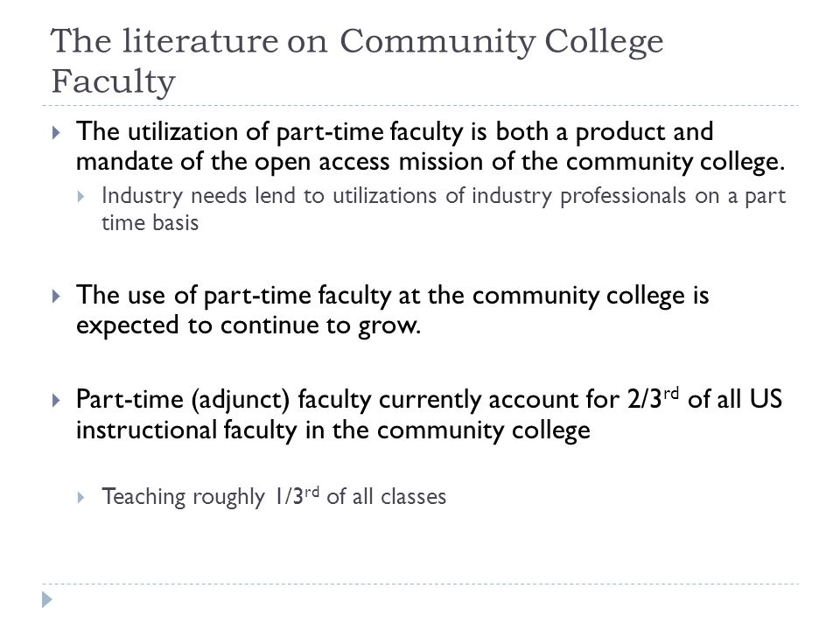
Task: Click the text 'expected to continue to grow.'
Action: 248,325
